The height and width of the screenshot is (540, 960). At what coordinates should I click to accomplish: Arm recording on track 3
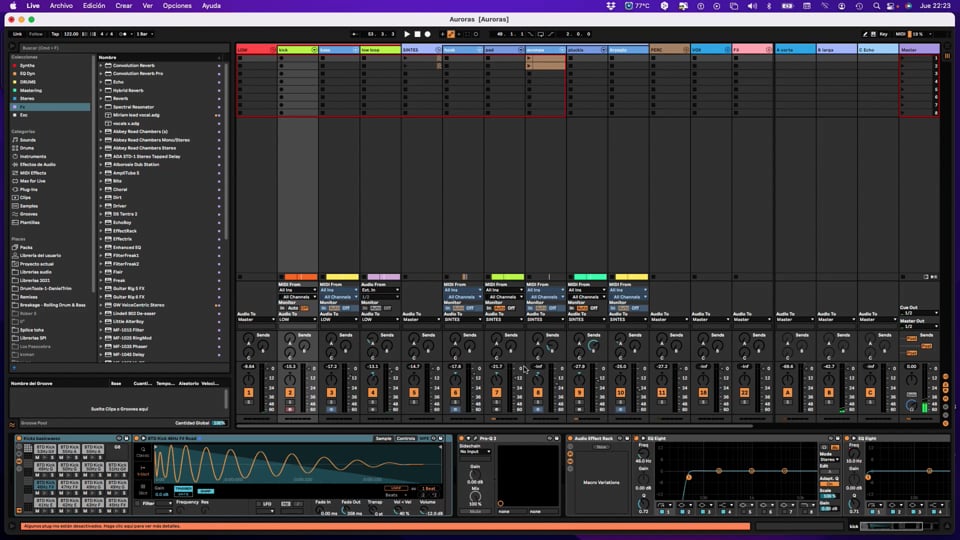[331, 409]
